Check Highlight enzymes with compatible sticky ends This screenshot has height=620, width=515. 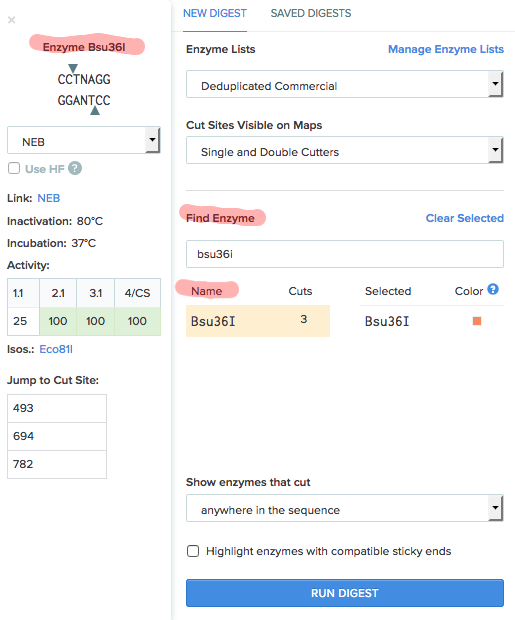193,551
